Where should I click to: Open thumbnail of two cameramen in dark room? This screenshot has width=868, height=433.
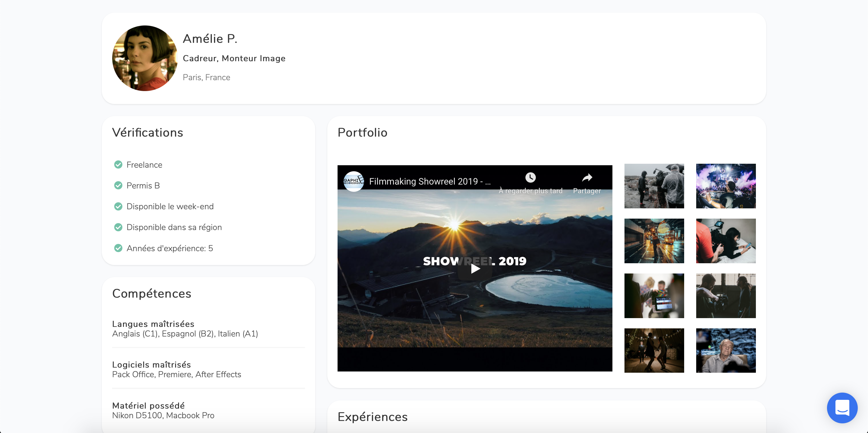click(x=726, y=296)
